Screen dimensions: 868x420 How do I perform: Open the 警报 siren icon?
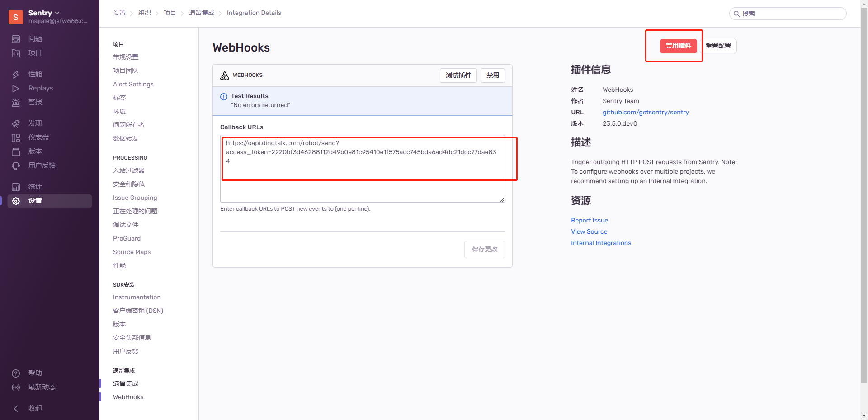[16, 102]
